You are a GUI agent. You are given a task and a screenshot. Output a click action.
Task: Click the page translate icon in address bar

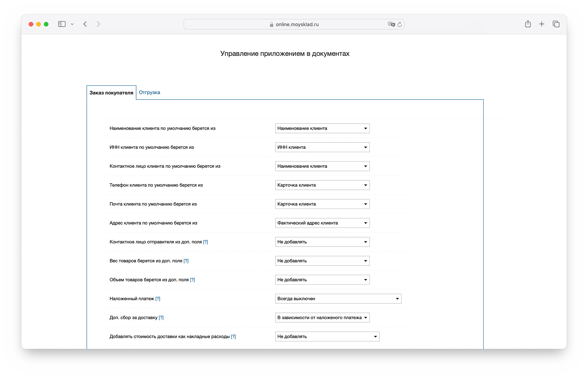(x=391, y=24)
